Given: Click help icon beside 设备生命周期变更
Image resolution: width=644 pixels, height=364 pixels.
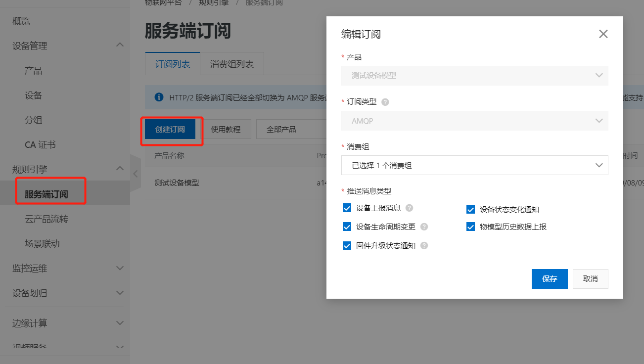Looking at the screenshot, I should [x=424, y=227].
